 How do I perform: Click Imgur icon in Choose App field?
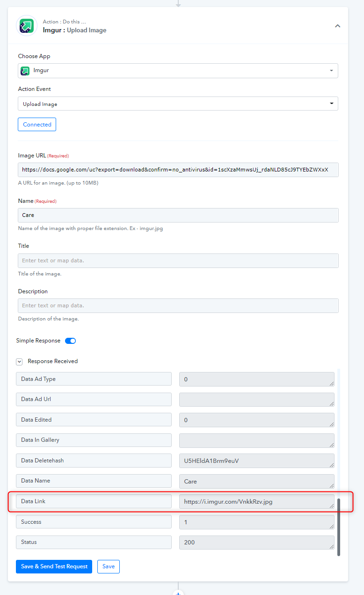25,71
